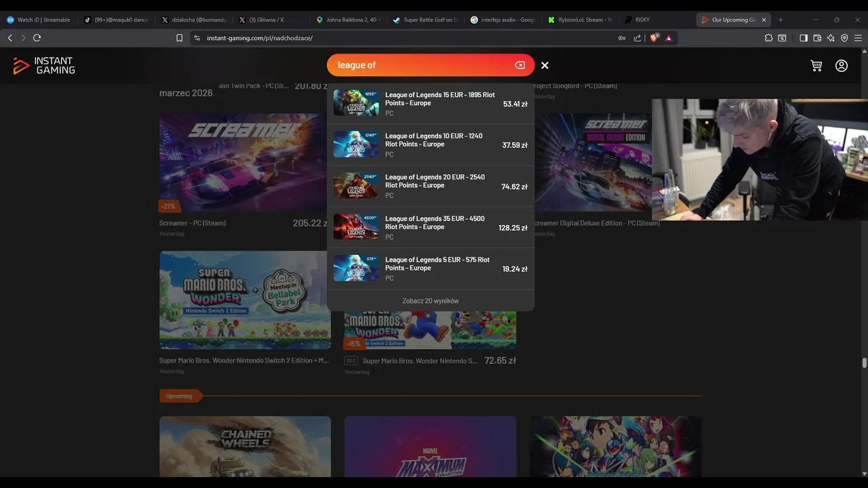Open the Instant Gaming home logo
Viewport: 868px width, 488px height.
coord(44,66)
